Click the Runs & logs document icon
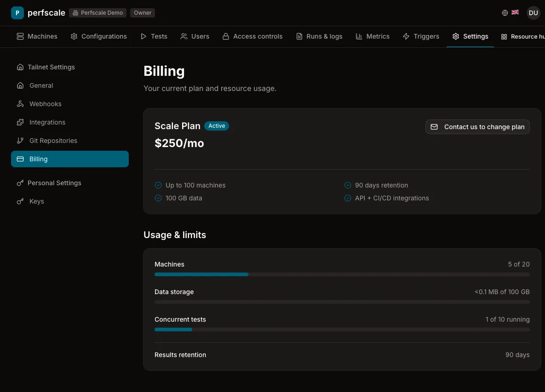 click(x=299, y=36)
